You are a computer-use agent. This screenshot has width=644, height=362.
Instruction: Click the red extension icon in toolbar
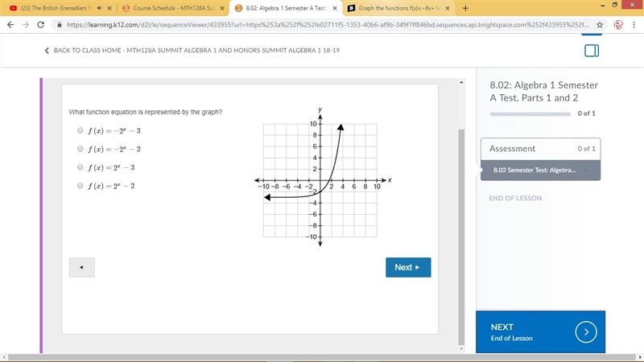point(618,25)
